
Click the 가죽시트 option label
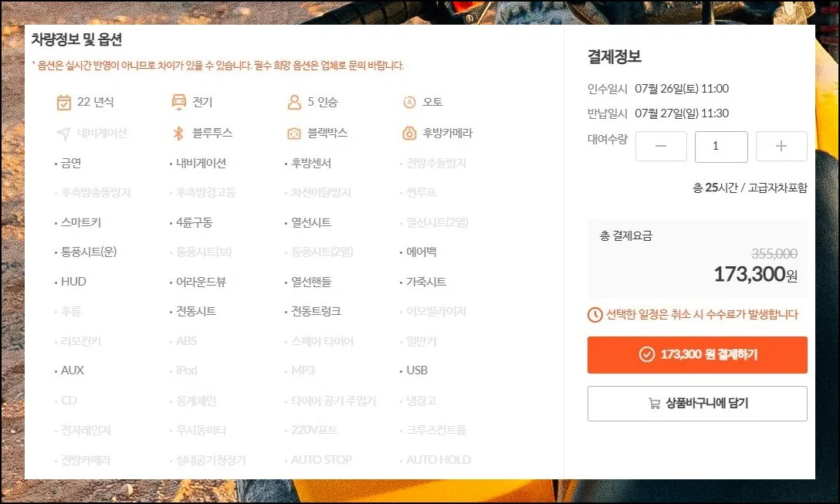426,282
